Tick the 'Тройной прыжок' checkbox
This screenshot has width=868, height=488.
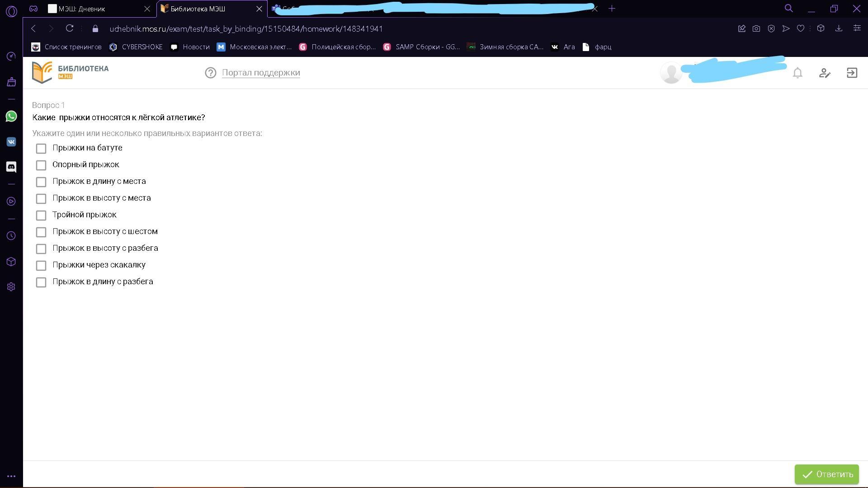(41, 215)
